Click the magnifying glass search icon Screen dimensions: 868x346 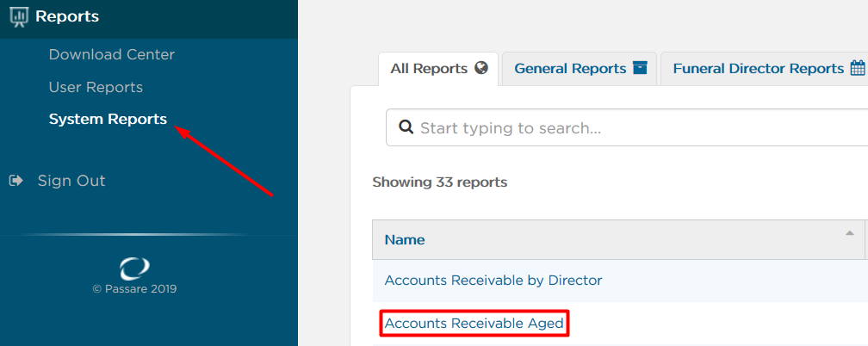click(x=406, y=127)
